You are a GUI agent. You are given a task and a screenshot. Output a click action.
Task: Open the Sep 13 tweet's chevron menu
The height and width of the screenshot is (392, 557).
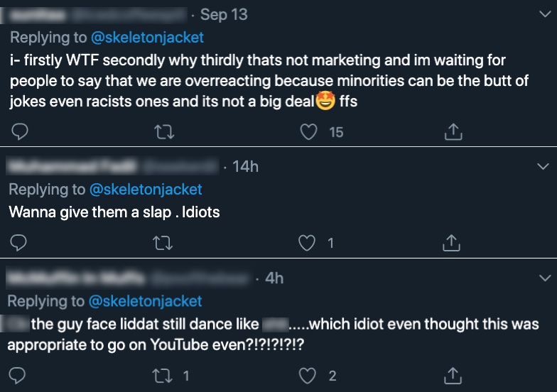tap(545, 14)
